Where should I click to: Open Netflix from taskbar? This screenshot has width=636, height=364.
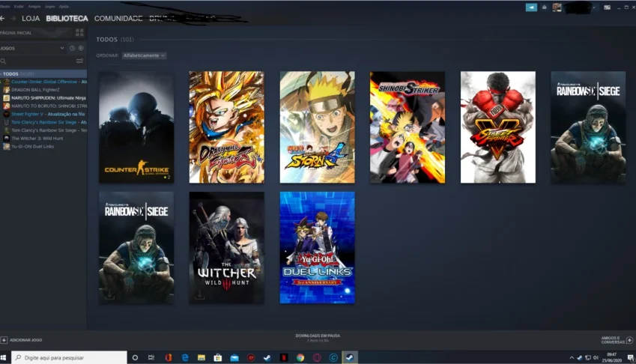point(284,357)
